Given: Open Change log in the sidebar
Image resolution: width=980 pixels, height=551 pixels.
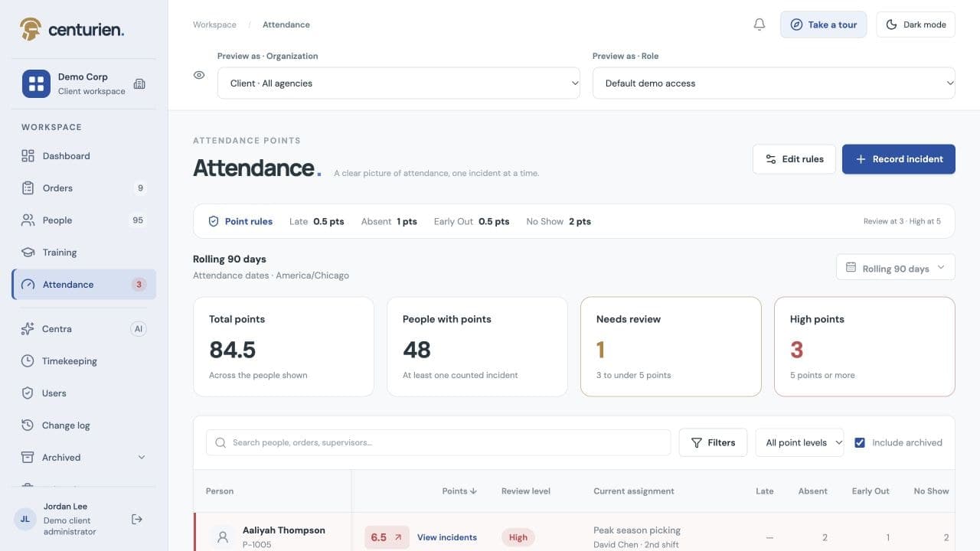Looking at the screenshot, I should click(x=84, y=425).
